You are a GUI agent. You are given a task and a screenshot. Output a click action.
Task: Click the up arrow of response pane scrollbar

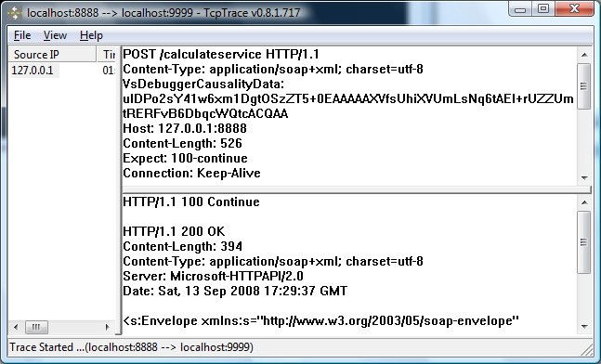[584, 202]
